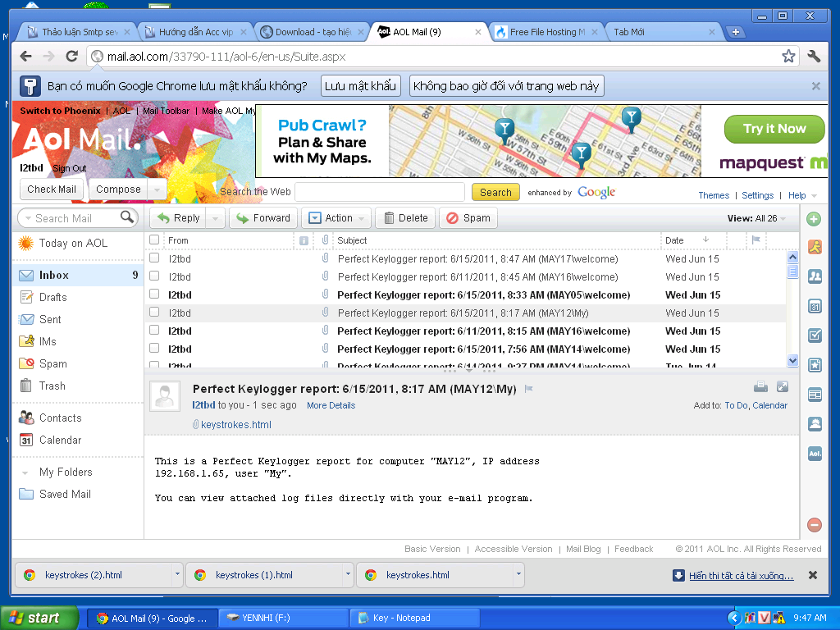Switch to the Download - tạo hiệu tab
The height and width of the screenshot is (630, 840).
click(x=312, y=32)
